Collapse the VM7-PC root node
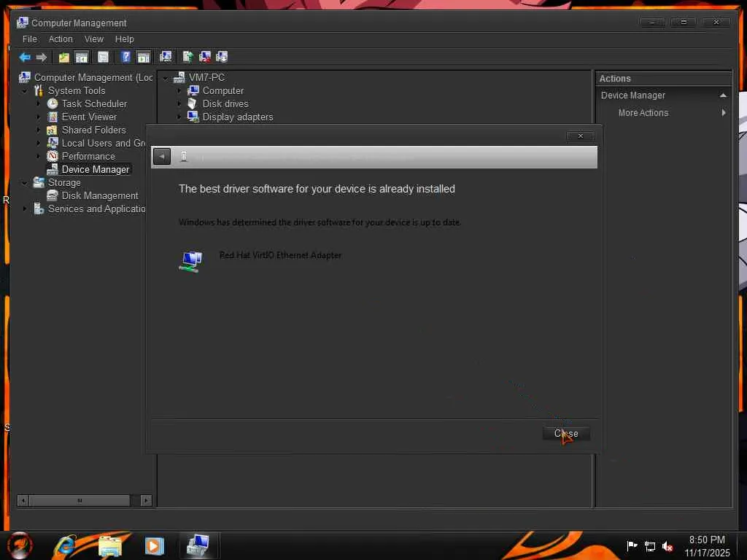This screenshot has width=747, height=560. pos(166,77)
